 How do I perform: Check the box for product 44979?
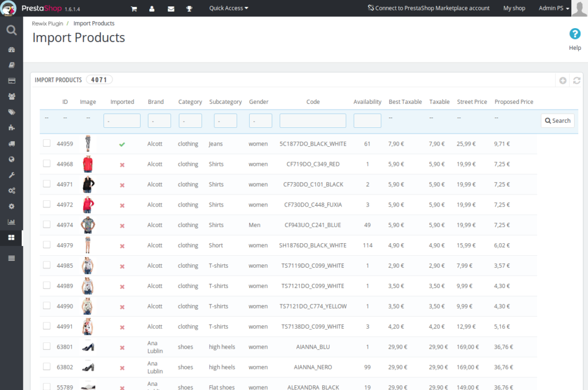pyautogui.click(x=47, y=245)
